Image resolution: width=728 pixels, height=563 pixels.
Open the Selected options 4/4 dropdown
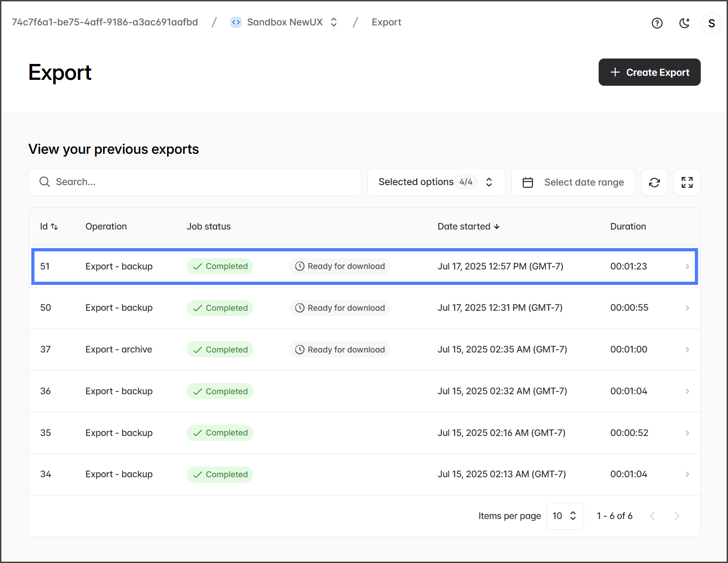click(x=436, y=182)
